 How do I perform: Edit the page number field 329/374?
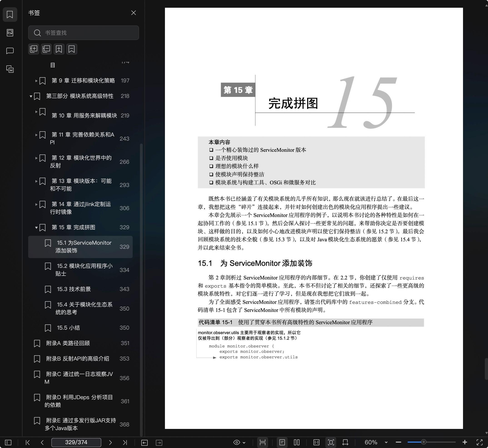[76, 442]
